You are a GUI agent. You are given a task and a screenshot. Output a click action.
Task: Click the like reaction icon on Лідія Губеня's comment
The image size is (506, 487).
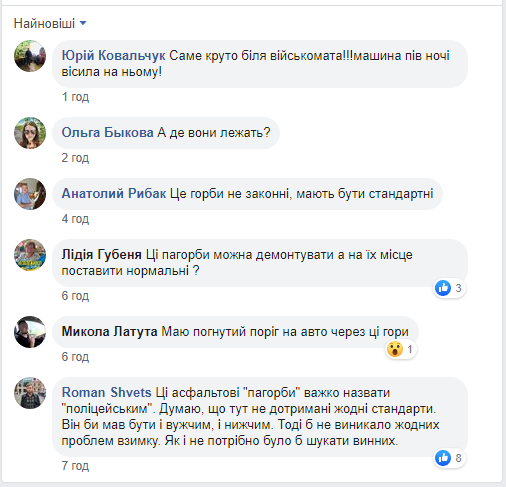(x=443, y=288)
